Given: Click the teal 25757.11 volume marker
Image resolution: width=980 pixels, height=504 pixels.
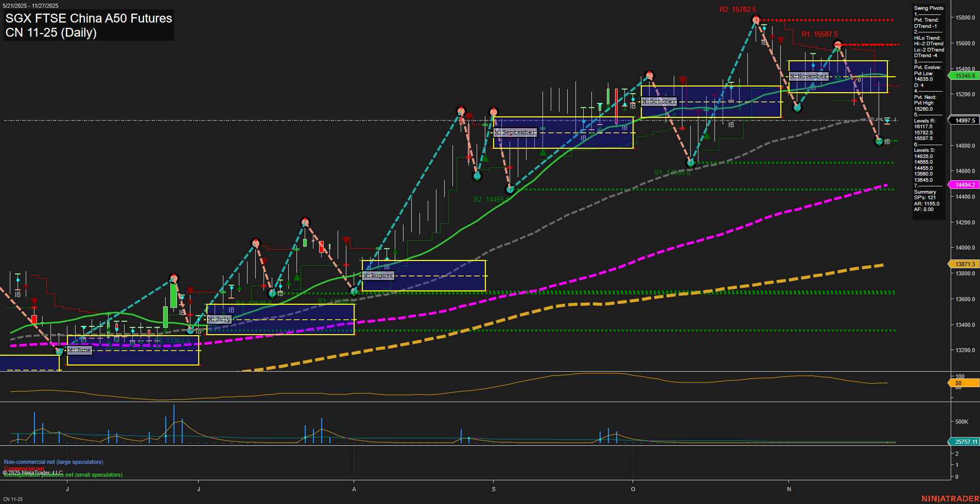Looking at the screenshot, I should tap(965, 442).
